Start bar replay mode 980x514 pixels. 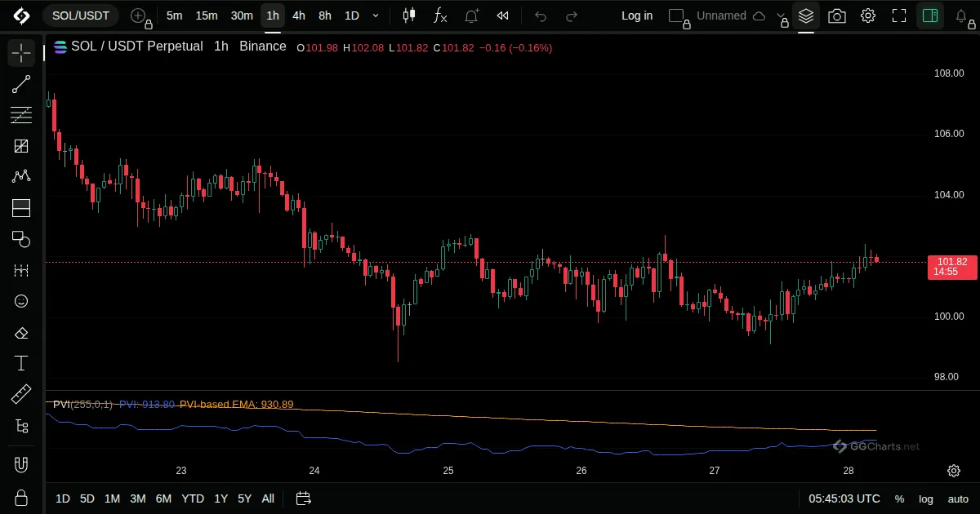pyautogui.click(x=503, y=16)
